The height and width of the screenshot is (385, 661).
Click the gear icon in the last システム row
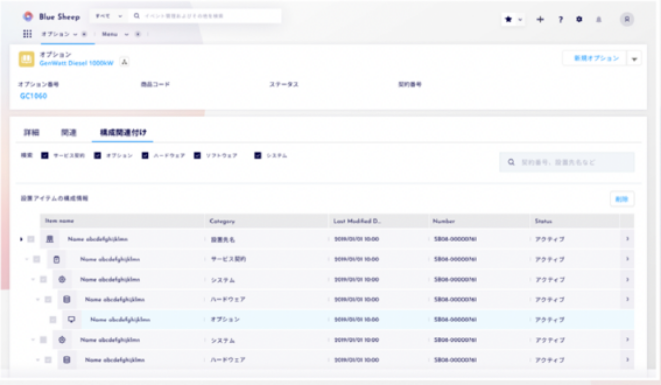(x=62, y=340)
